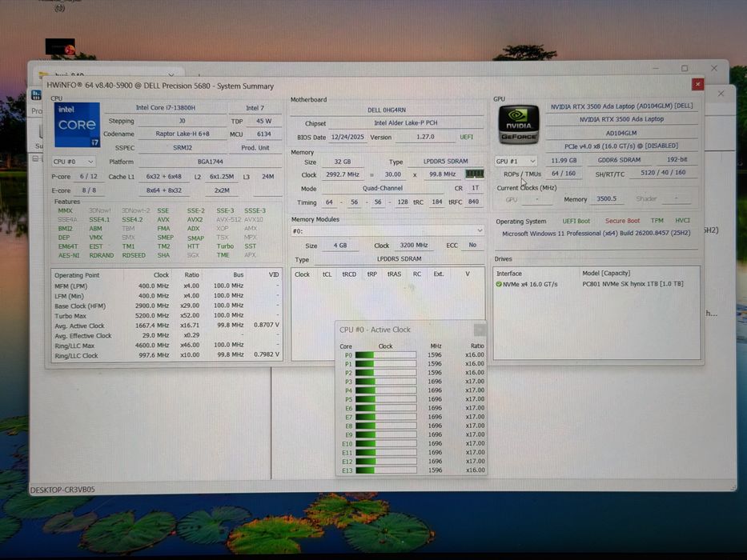Click the AVX2 feature flag
The width and height of the screenshot is (747, 560).
point(195,220)
